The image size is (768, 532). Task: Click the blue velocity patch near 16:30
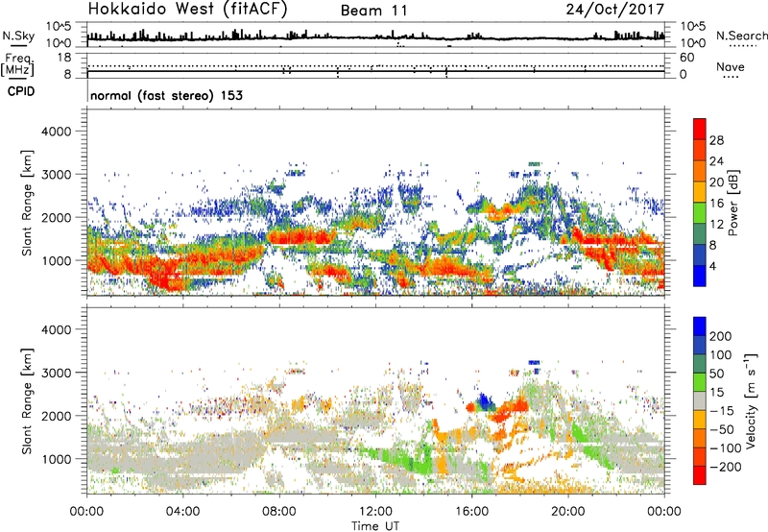pos(485,401)
